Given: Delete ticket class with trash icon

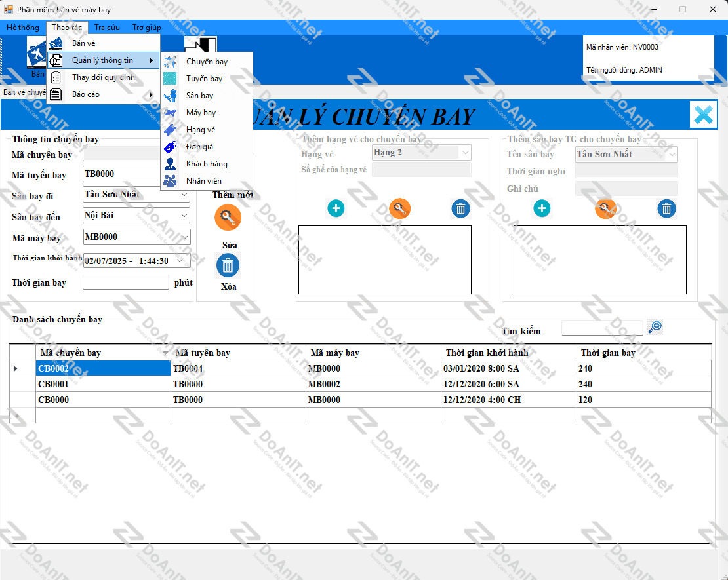Looking at the screenshot, I should click(x=460, y=208).
